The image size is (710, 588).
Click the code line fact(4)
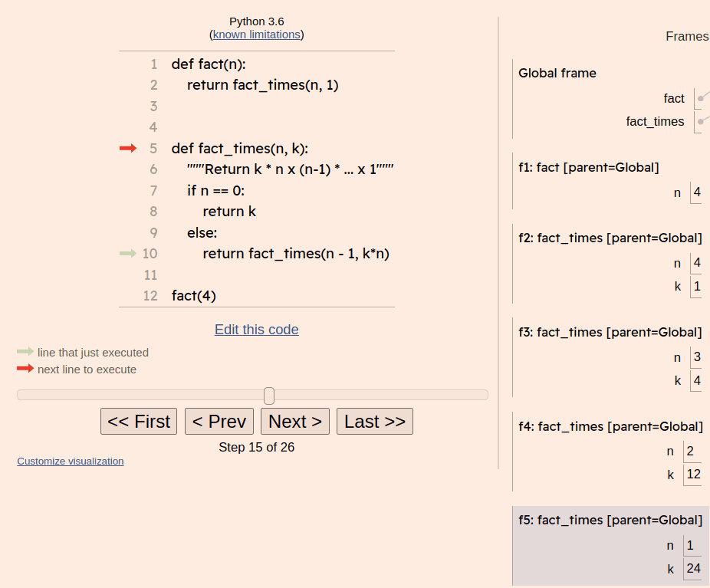pyautogui.click(x=194, y=296)
